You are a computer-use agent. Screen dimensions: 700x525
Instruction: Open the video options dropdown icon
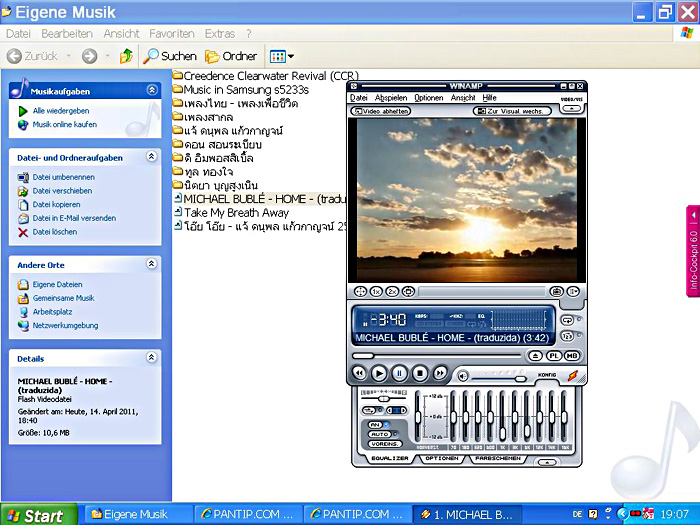click(x=573, y=292)
